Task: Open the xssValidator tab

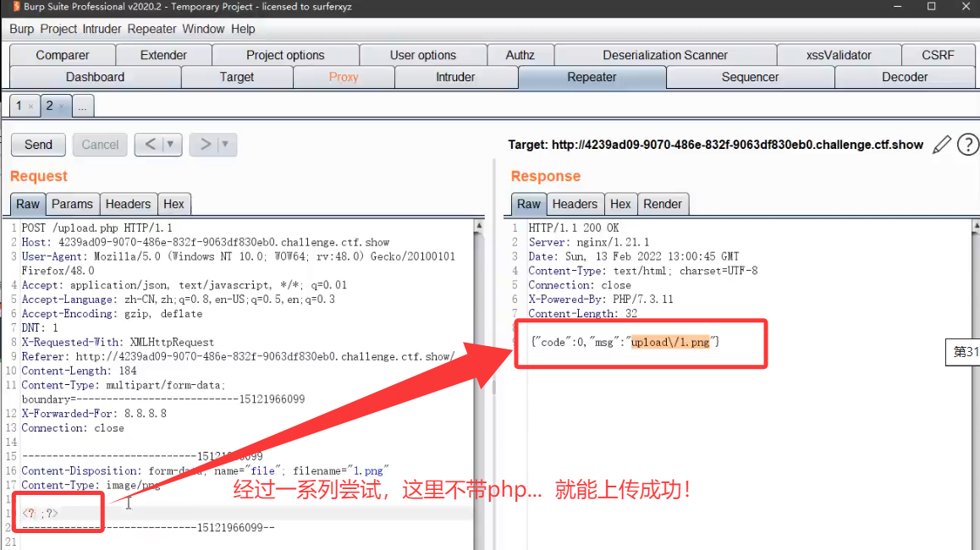Action: [839, 55]
